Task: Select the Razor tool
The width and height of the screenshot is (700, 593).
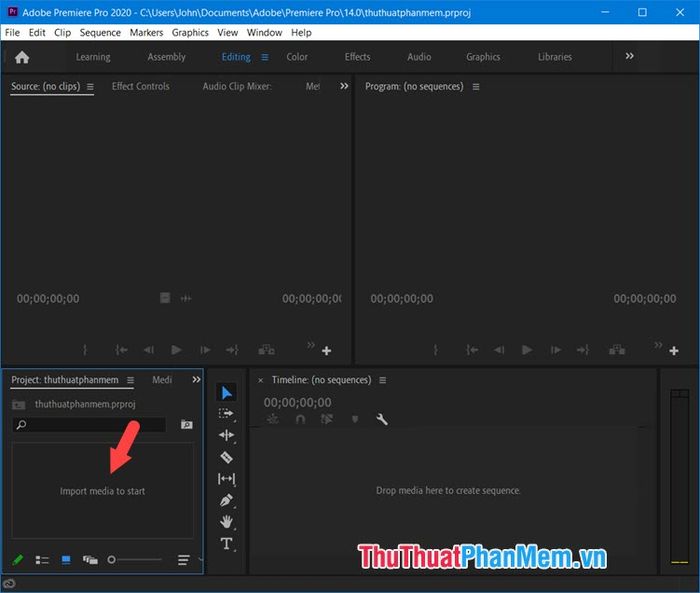Action: (x=226, y=457)
